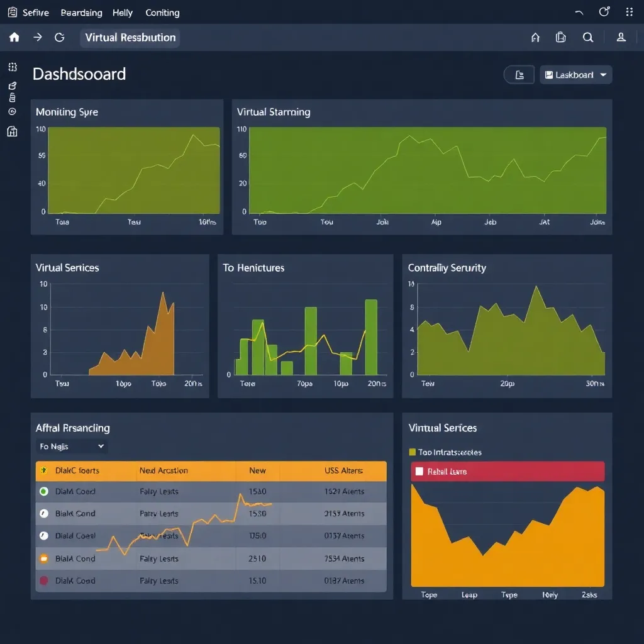Refresh the page using the reload icon
644x644 pixels.
[60, 37]
